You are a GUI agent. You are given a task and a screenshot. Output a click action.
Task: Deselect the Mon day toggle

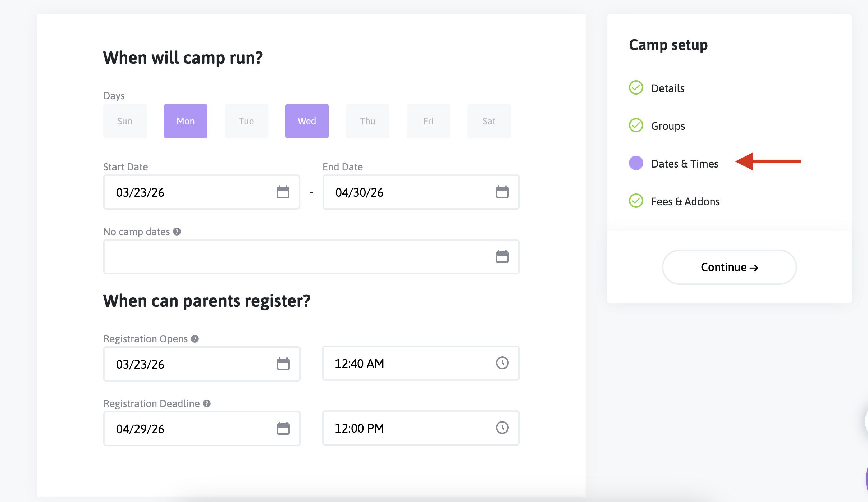(x=186, y=121)
